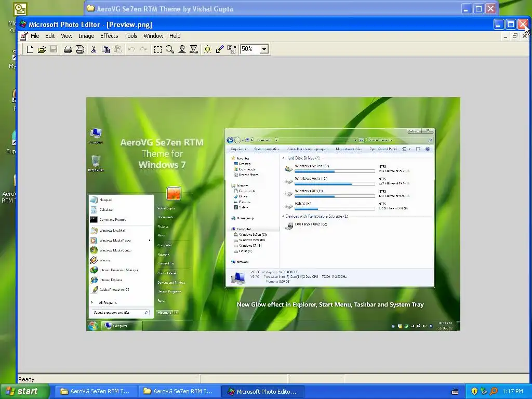
Task: Minimize the background AeroVG Se7en RTM Theme window
Action: [467, 9]
